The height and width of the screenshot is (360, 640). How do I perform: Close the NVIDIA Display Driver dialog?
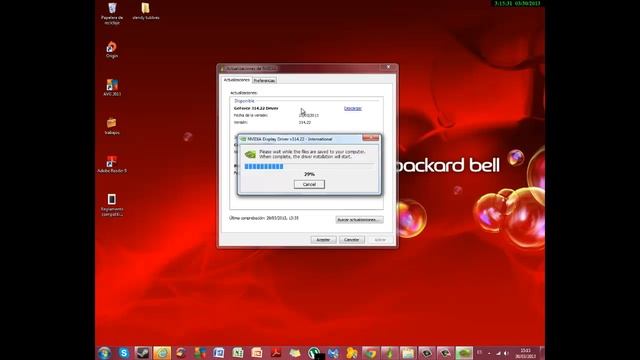click(371, 138)
